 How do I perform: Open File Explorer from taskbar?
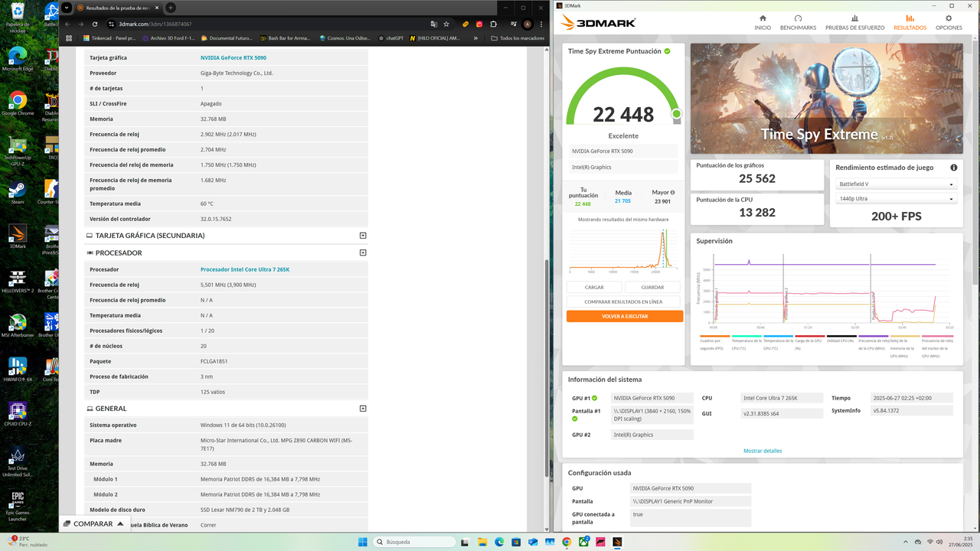(x=482, y=542)
